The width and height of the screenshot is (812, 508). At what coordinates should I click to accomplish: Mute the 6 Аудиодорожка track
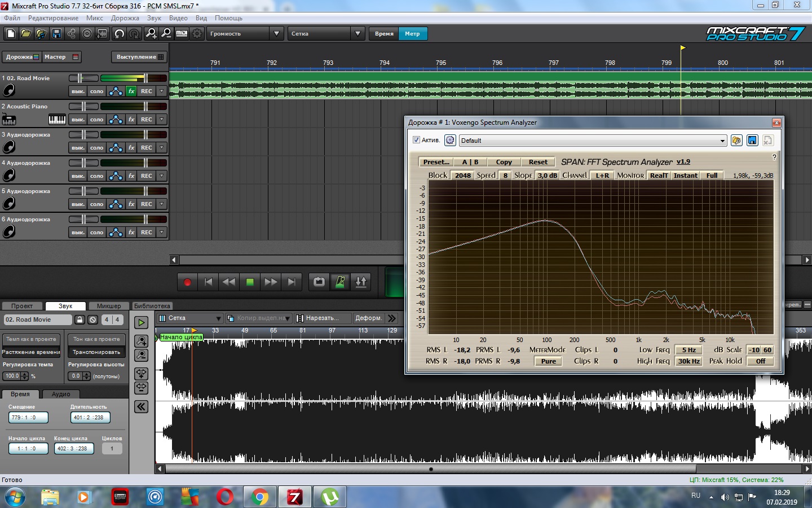click(x=78, y=232)
